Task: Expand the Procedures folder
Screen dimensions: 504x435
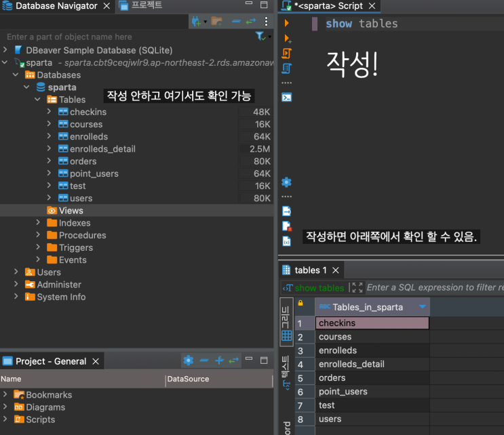Action: [x=38, y=234]
